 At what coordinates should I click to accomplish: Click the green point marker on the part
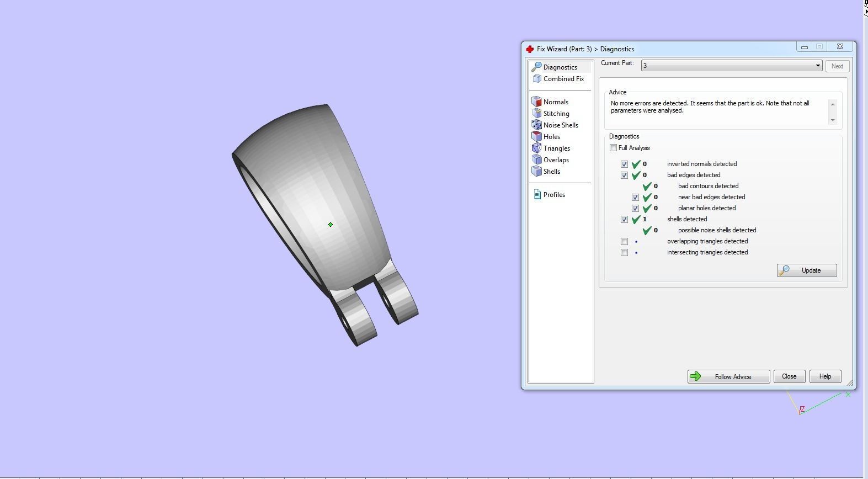[x=331, y=225]
